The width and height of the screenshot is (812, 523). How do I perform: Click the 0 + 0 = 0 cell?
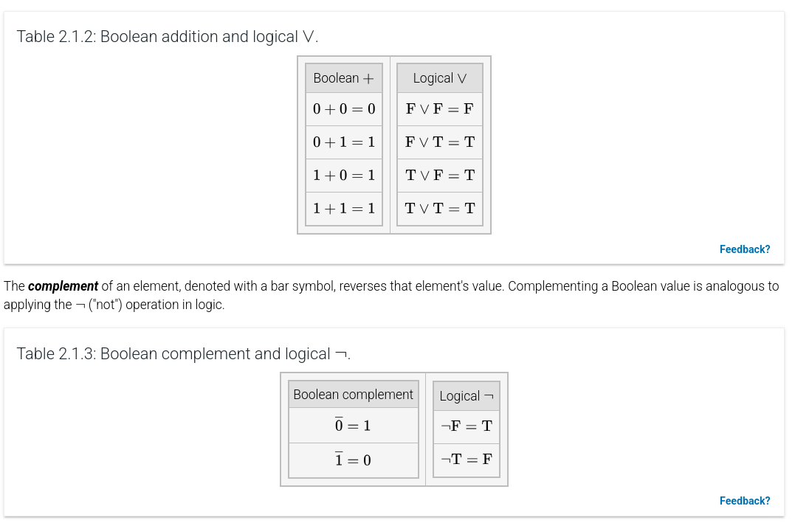click(344, 109)
